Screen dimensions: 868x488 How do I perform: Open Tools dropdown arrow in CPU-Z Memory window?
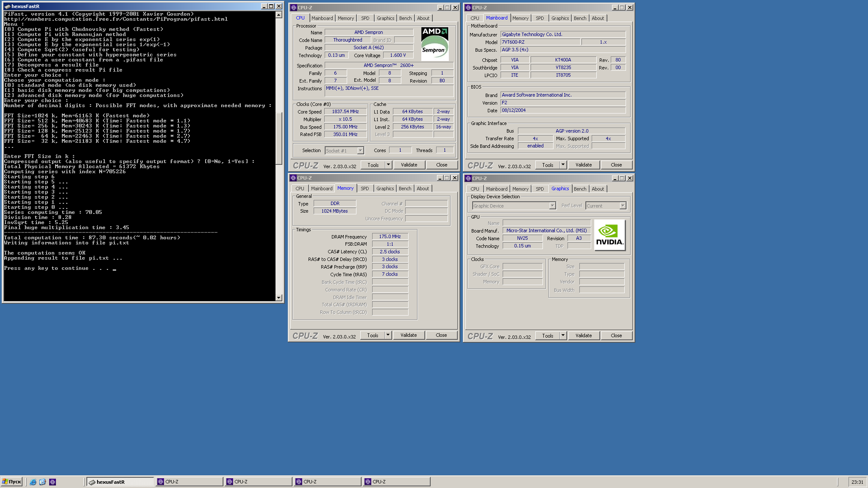388,335
